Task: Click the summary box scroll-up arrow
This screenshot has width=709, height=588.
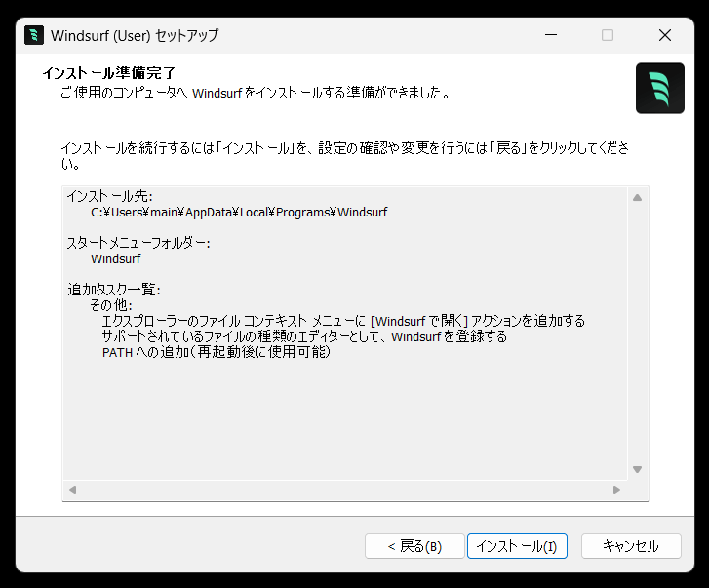Action: coord(637,198)
